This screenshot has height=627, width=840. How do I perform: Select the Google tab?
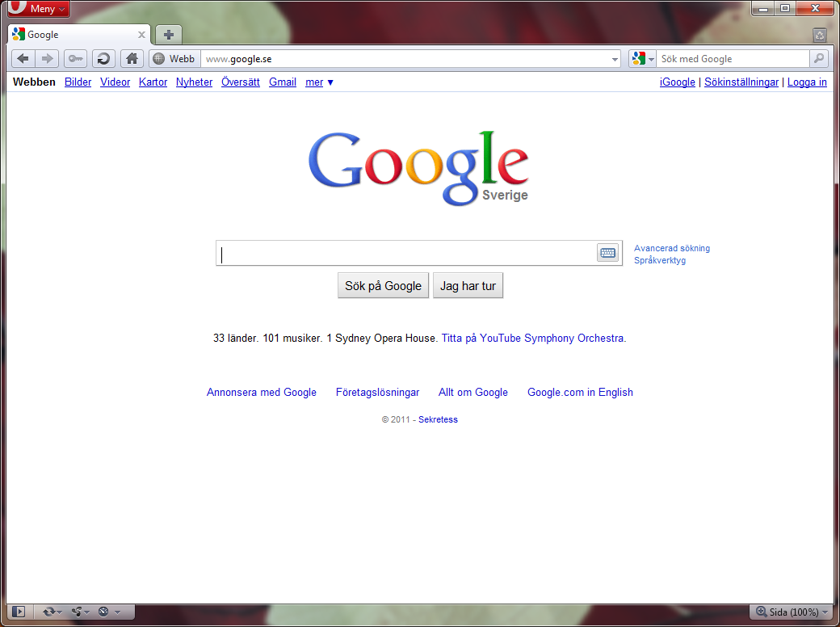(x=79, y=35)
